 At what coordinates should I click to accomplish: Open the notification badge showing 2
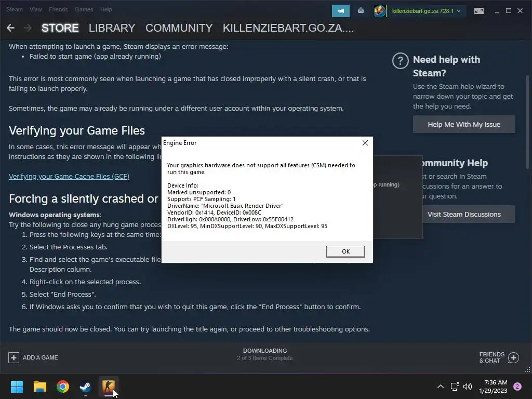[517, 387]
